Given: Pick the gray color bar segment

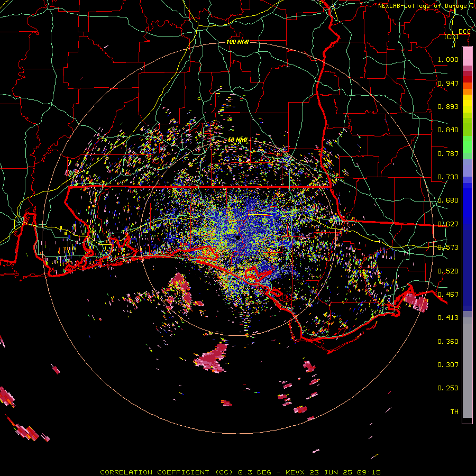Looking at the screenshot, I should click(467, 368).
